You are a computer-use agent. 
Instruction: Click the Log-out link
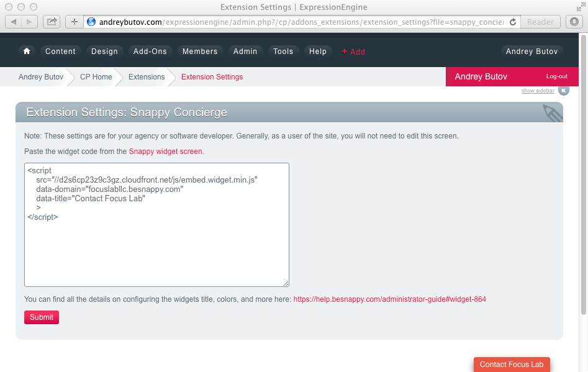[x=556, y=76]
